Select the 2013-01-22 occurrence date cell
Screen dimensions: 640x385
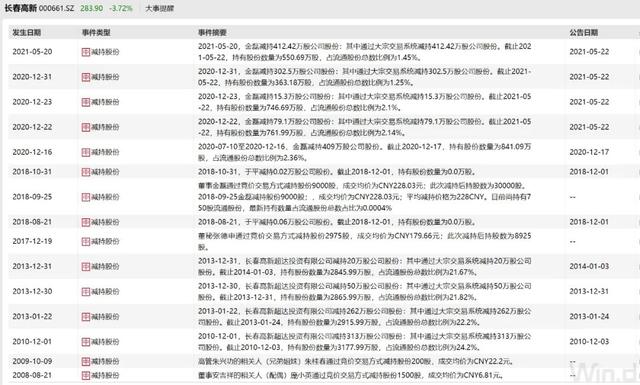click(32, 317)
